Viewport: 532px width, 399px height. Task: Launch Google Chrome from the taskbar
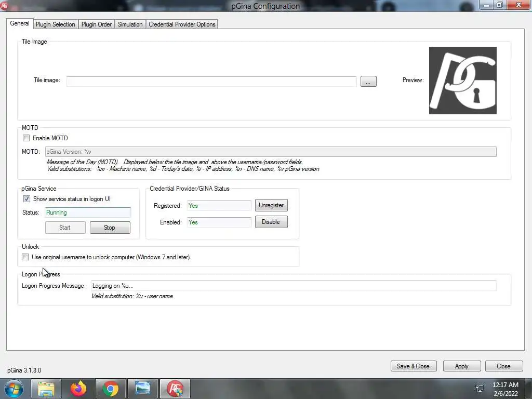coord(111,389)
